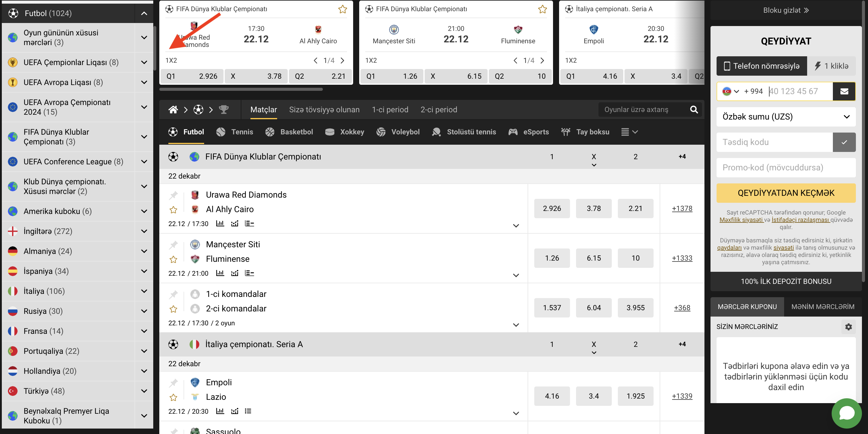Click QEYDİYYATDAN KEÇMƏK button
868x434 pixels.
click(786, 193)
